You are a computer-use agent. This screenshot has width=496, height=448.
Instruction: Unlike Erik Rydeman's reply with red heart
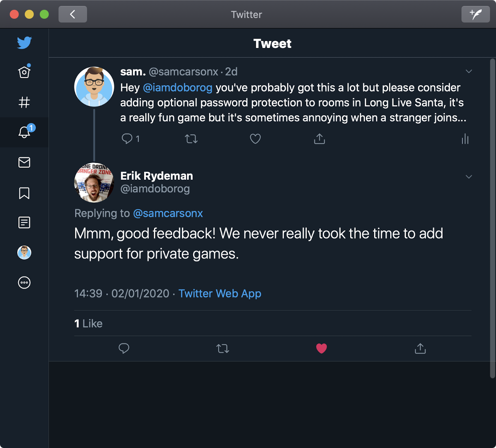[x=322, y=349]
